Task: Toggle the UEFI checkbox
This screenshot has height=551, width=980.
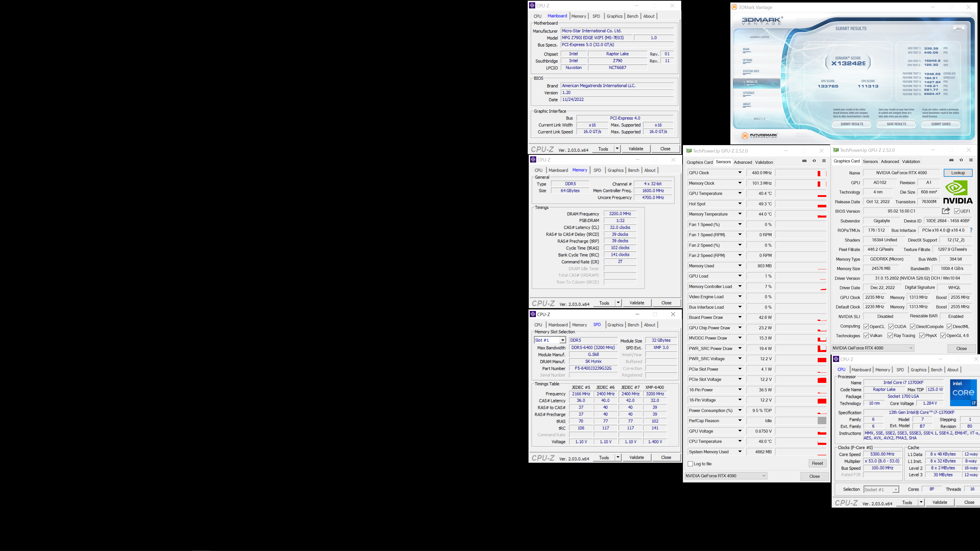Action: (957, 211)
